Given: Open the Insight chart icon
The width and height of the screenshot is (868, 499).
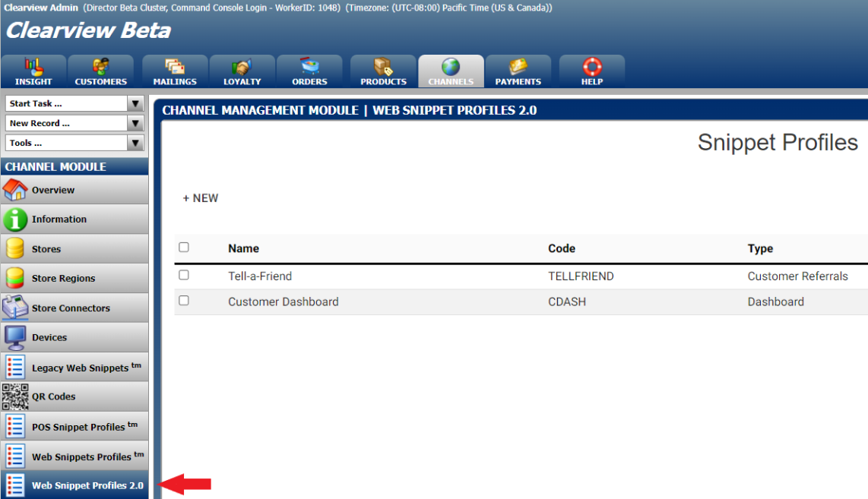Looking at the screenshot, I should click(x=33, y=67).
